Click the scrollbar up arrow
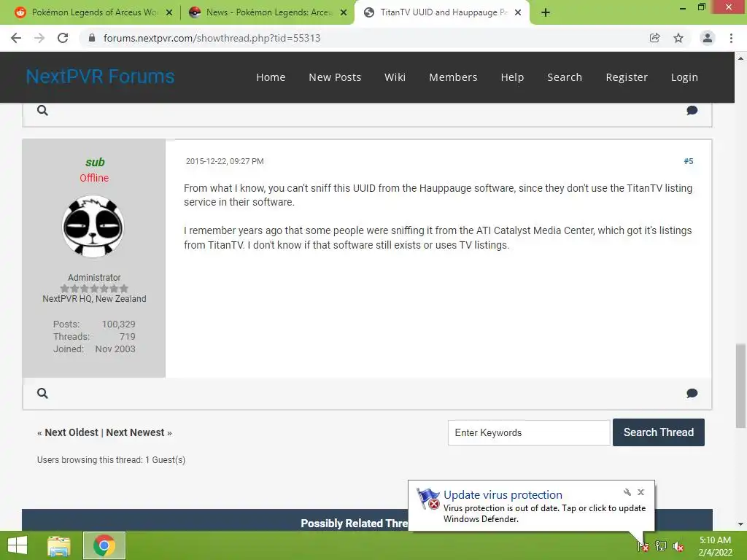Screen dimensions: 747x560 (x=740, y=58)
